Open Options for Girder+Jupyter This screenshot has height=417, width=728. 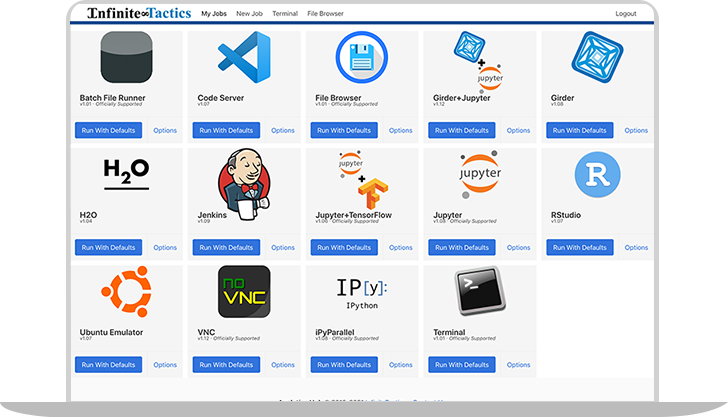(518, 130)
